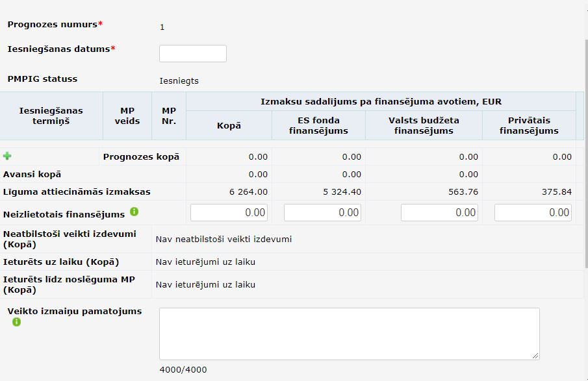This screenshot has height=381, width=588.
Task: Click the vertical scrollbar on the right
Action: coord(586,154)
